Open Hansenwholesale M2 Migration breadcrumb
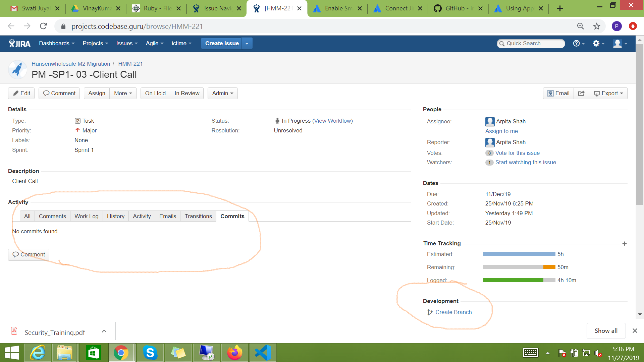Screen dimensions: 644x362 tap(71, 64)
